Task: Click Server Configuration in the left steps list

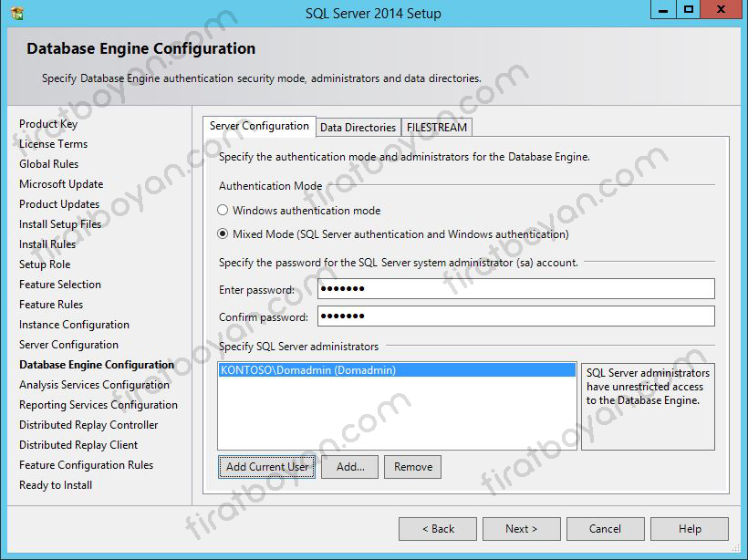Action: point(68,345)
